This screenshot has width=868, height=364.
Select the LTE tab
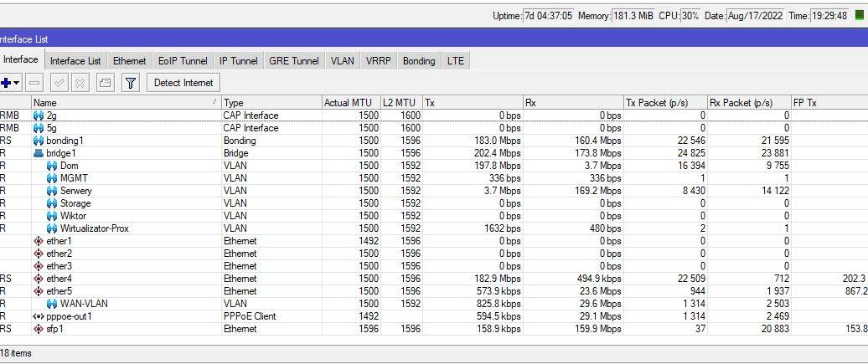(x=456, y=61)
